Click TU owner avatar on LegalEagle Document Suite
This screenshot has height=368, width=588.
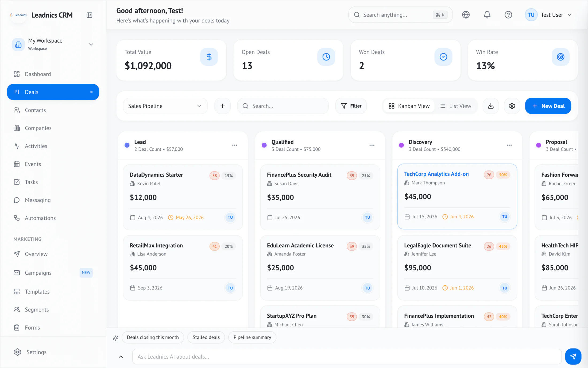(x=504, y=288)
